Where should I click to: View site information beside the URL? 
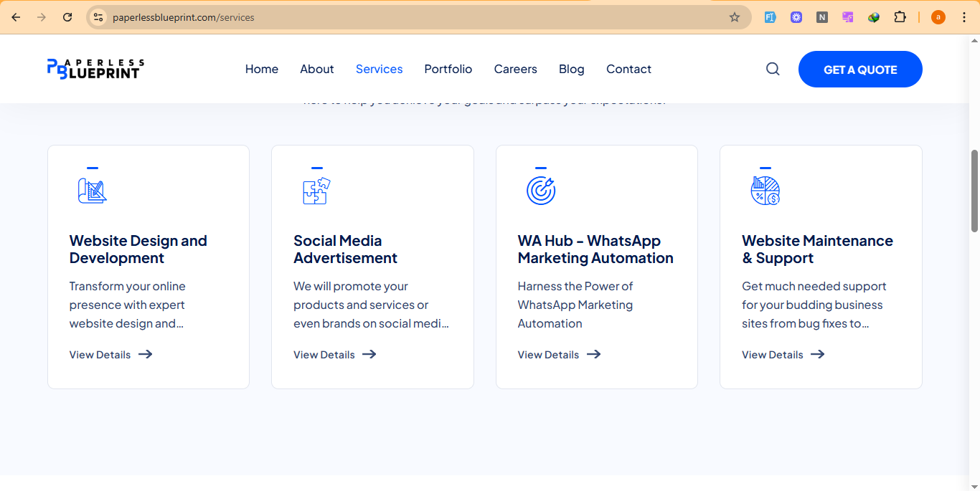click(99, 17)
